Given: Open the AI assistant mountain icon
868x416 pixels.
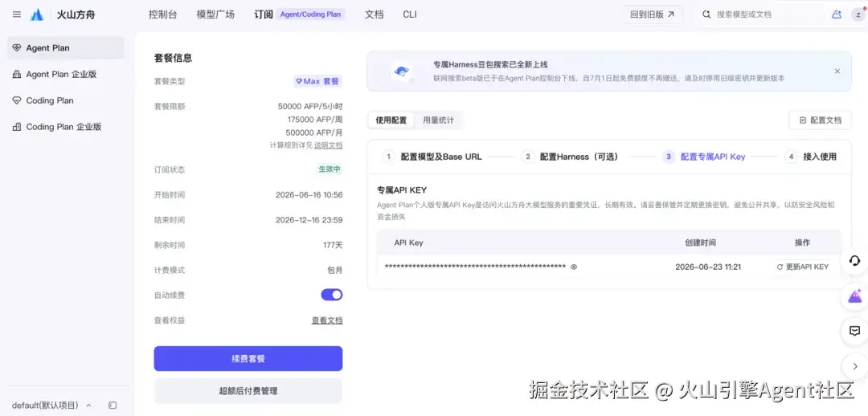Looking at the screenshot, I should pyautogui.click(x=854, y=296).
